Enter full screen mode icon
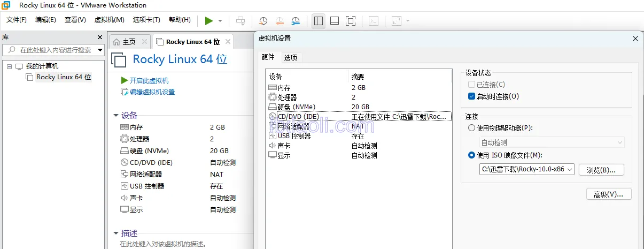The height and width of the screenshot is (249, 644). pos(351,21)
